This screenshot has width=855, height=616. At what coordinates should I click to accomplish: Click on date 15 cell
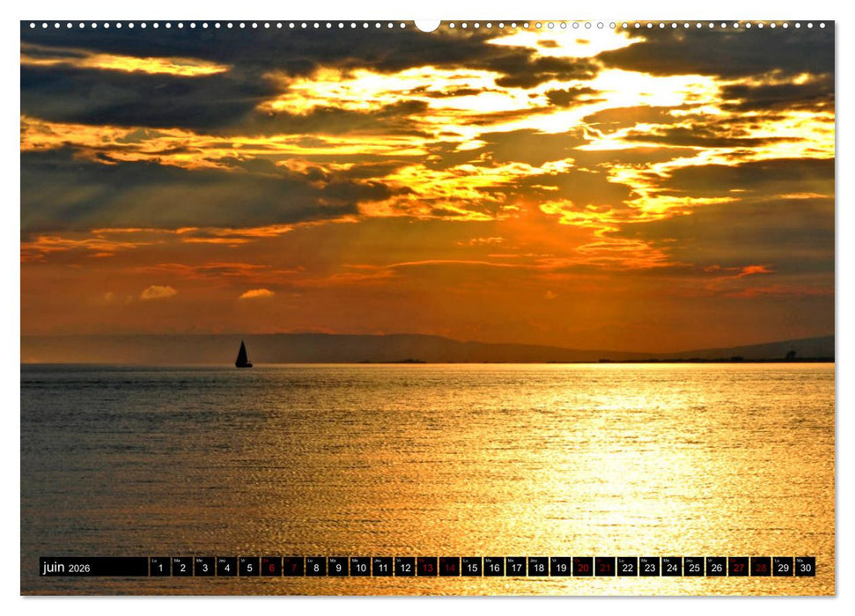pos(471,568)
